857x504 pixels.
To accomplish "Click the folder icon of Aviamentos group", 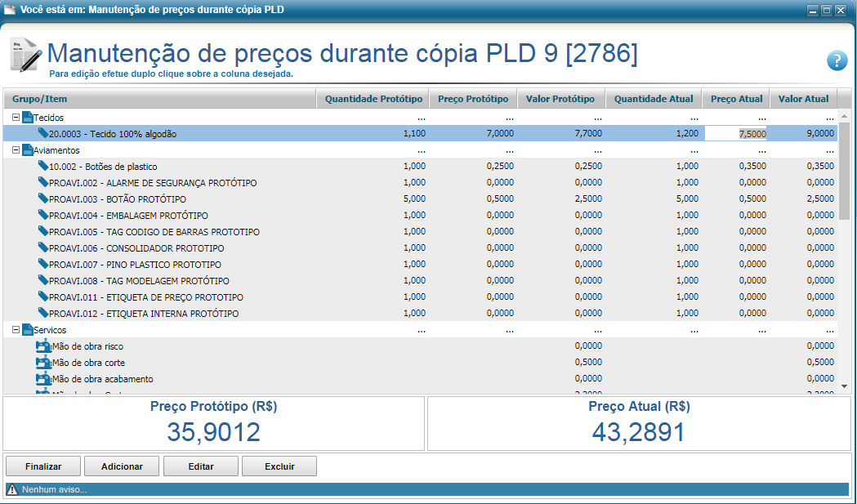I will click(x=27, y=150).
